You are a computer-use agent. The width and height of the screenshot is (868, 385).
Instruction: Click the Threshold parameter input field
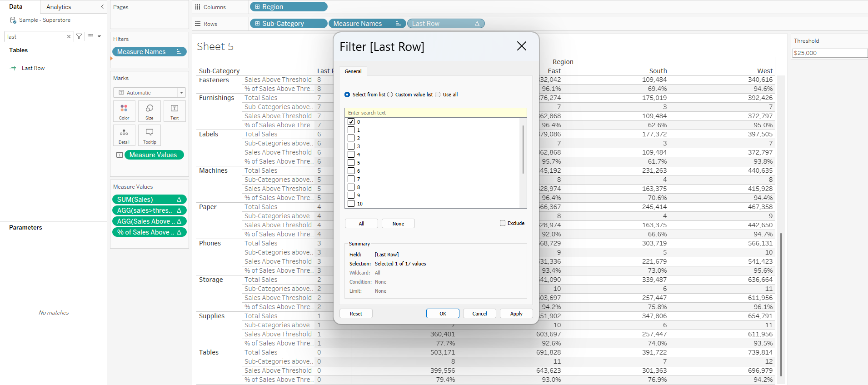click(830, 53)
